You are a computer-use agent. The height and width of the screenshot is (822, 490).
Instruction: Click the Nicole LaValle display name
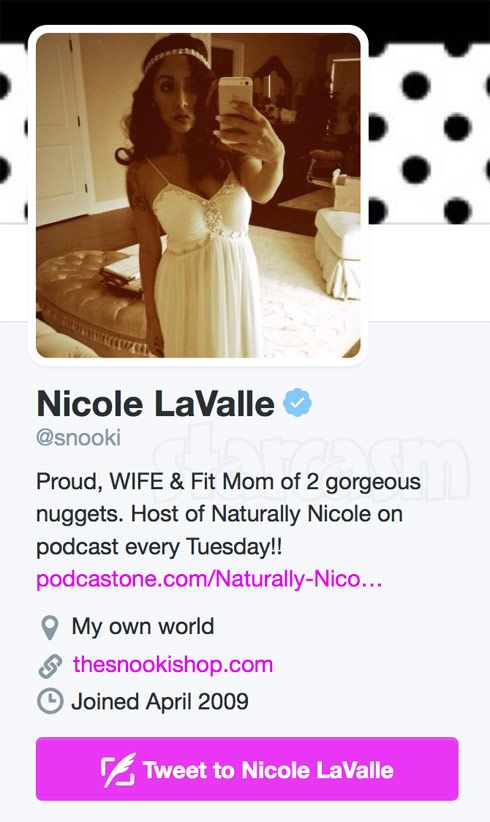click(x=156, y=404)
